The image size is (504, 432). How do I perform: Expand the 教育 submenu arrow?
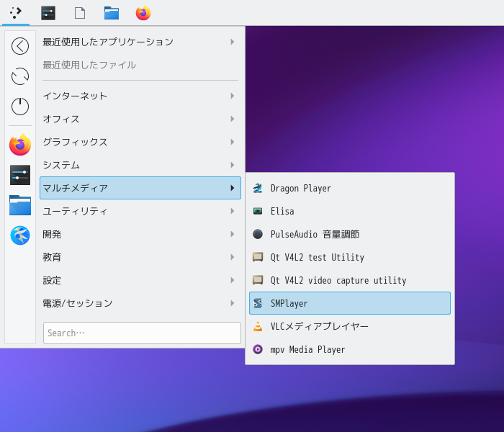233,257
